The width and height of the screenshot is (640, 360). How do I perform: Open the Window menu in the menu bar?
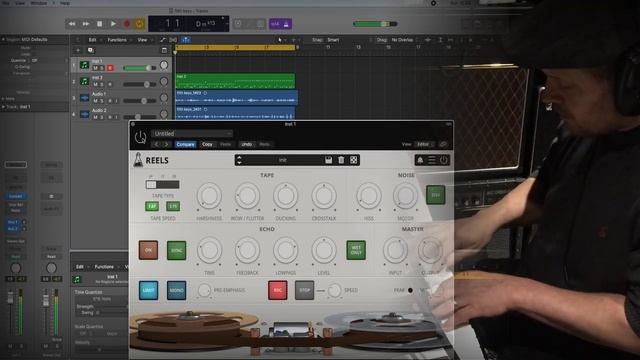tap(39, 3)
